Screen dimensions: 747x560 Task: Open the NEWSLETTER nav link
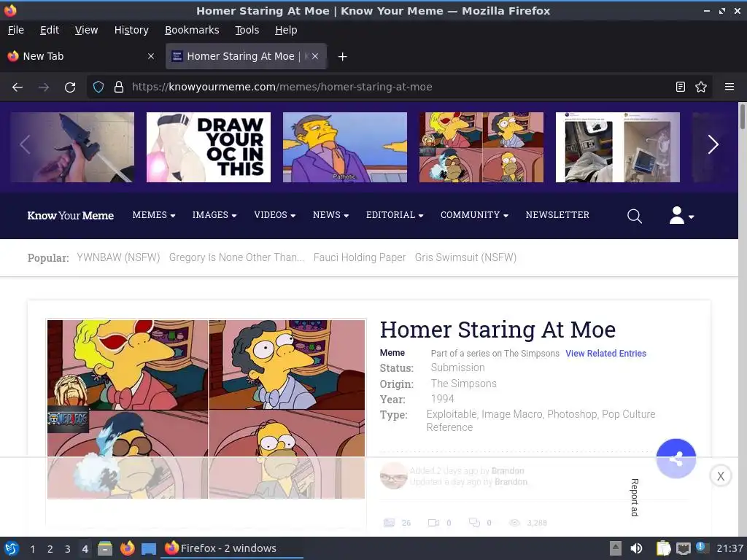pos(557,215)
